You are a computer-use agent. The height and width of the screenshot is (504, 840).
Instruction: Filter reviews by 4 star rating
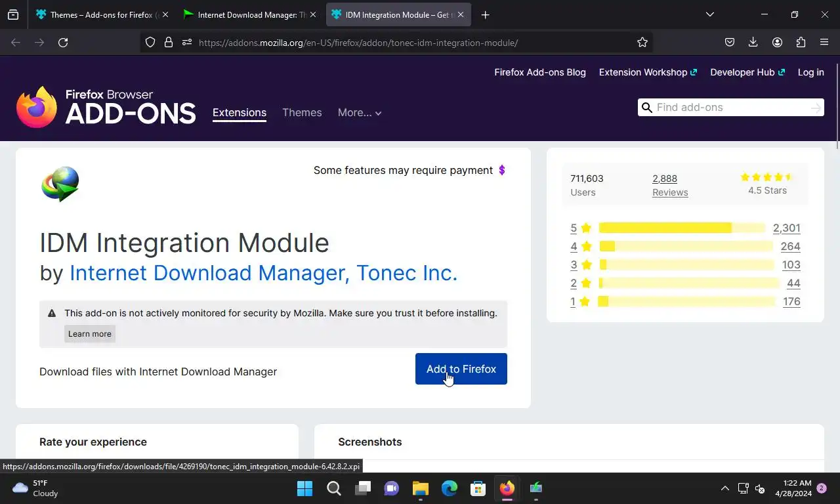pos(581,247)
